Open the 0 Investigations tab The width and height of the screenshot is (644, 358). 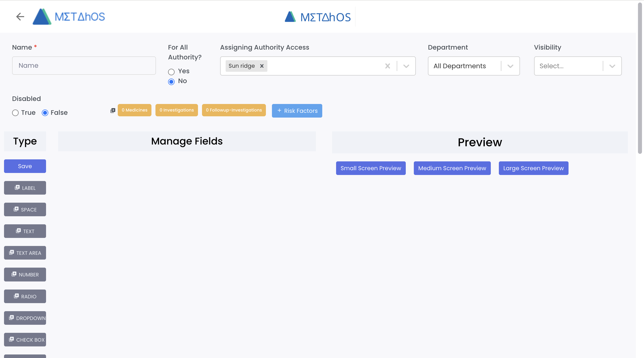point(177,110)
